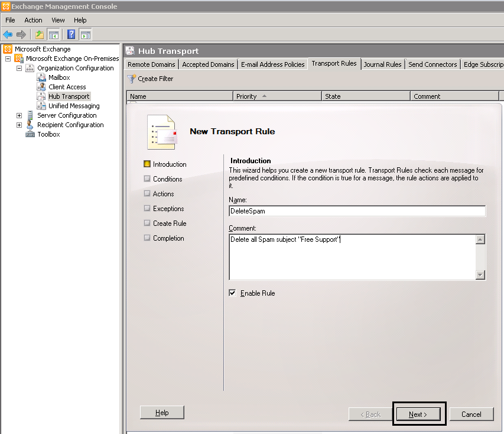The width and height of the screenshot is (504, 434).
Task: Click the Recipient Configuration icon
Action: point(30,125)
